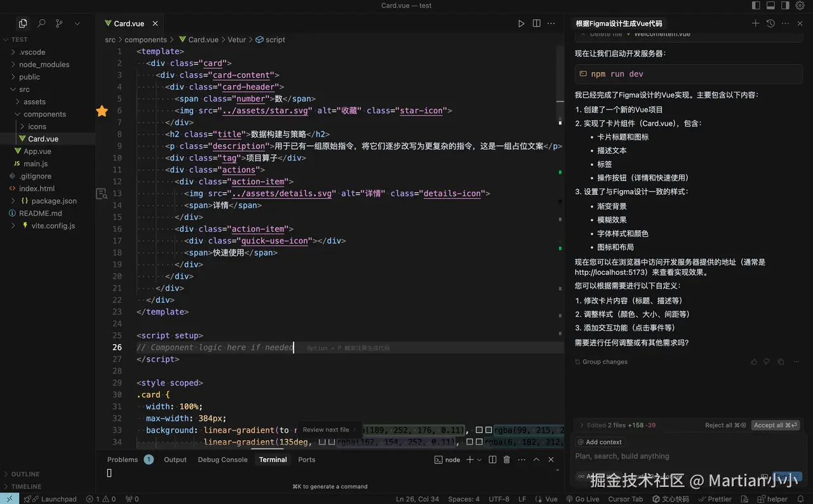Screen dimensions: 813x504
Task: Click Go Live in status bar
Action: [x=582, y=499]
